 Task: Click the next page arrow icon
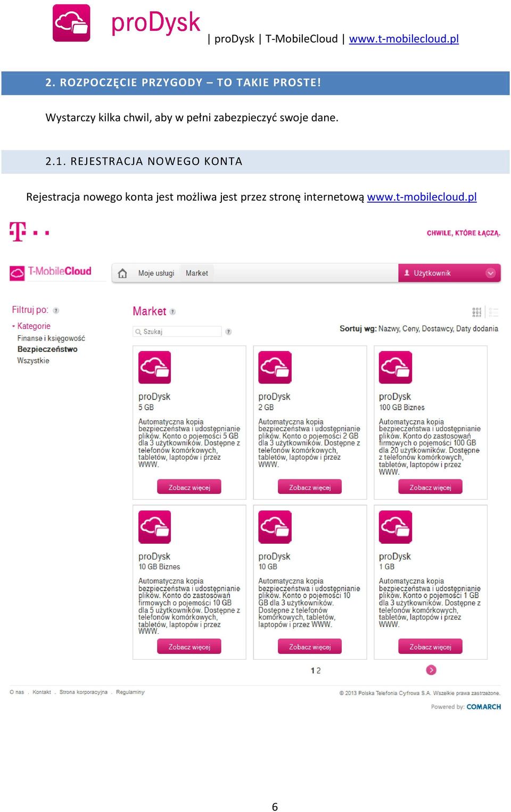click(x=431, y=670)
